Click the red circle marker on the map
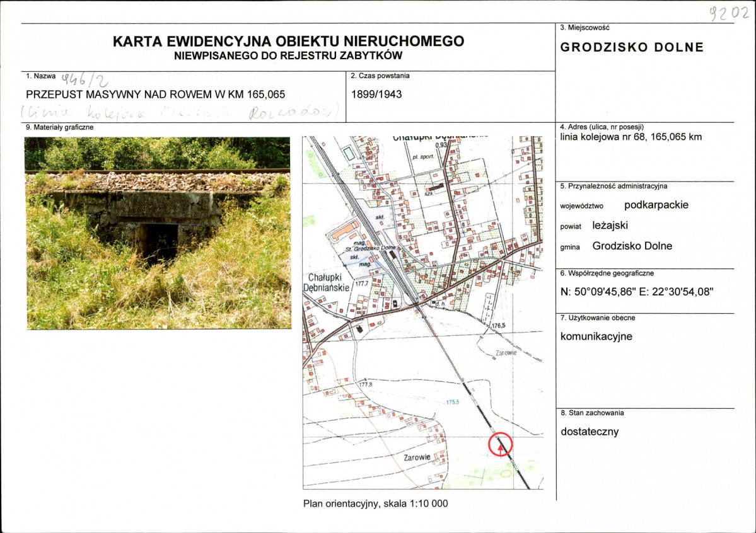The width and height of the screenshot is (756, 533). pos(501,445)
